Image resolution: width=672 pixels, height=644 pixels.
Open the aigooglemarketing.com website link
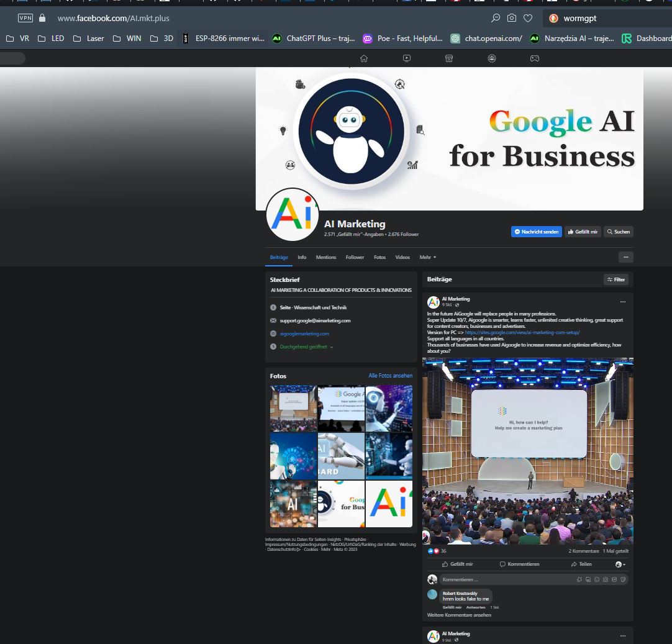pos(304,333)
